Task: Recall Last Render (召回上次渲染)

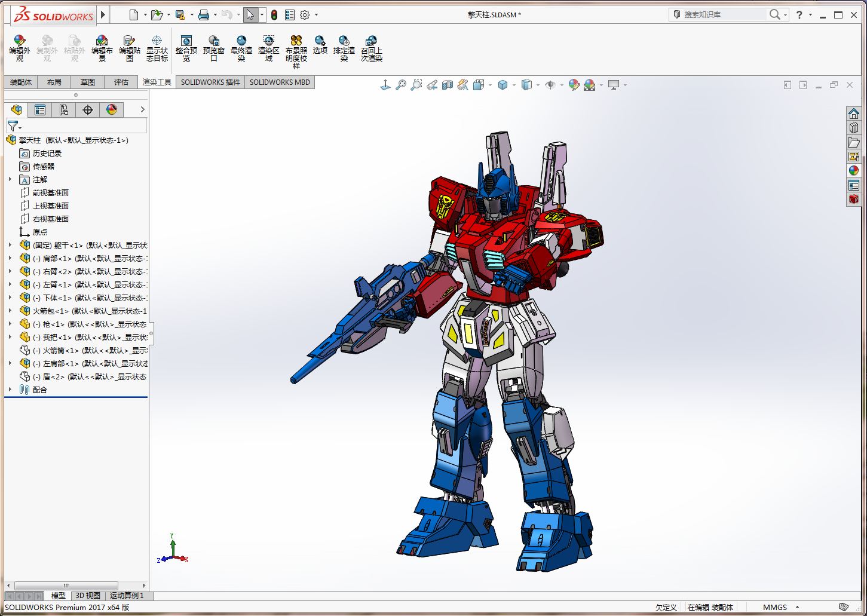Action: click(x=372, y=48)
